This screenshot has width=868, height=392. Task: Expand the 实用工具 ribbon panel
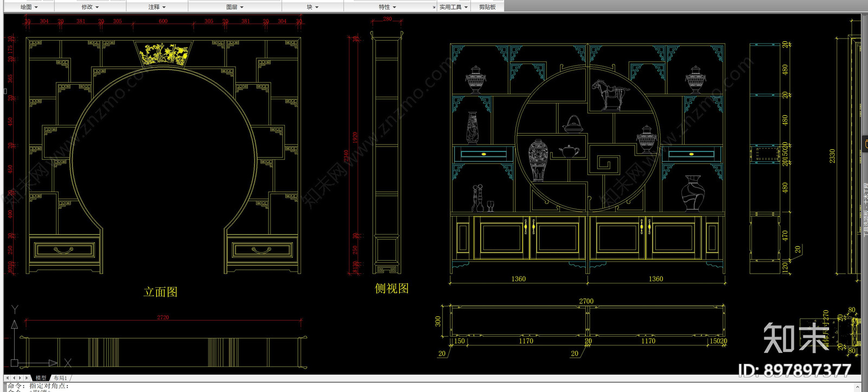(454, 7)
